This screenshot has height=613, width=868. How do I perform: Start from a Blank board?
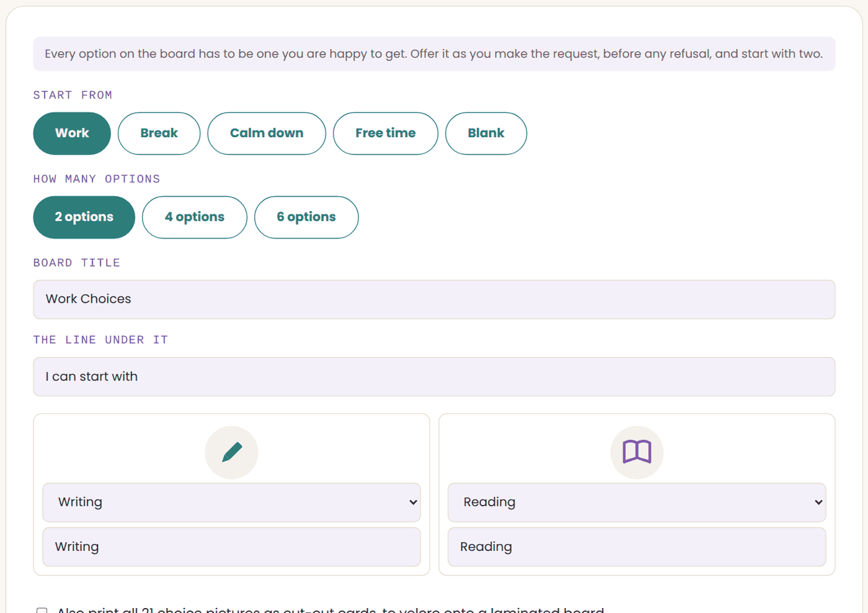(486, 133)
